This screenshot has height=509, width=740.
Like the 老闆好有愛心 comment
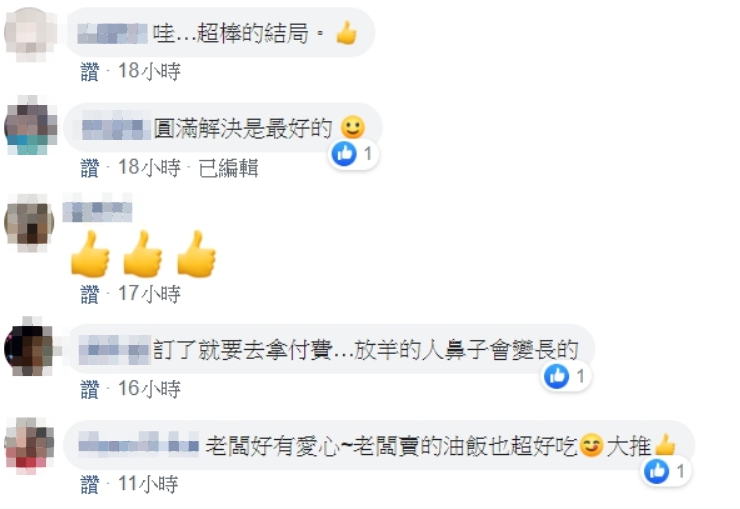[90, 484]
